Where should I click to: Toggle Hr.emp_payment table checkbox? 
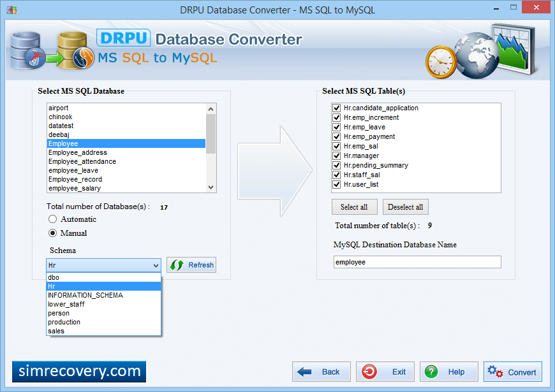336,136
